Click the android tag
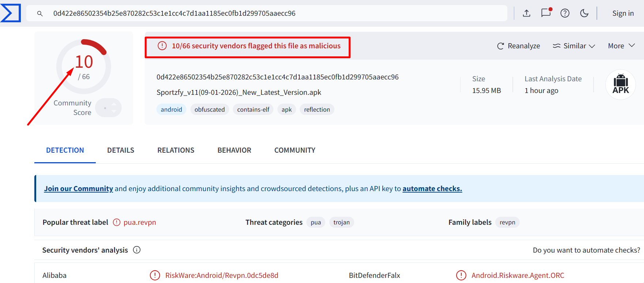Screen dimensions: 644x283 point(171,109)
